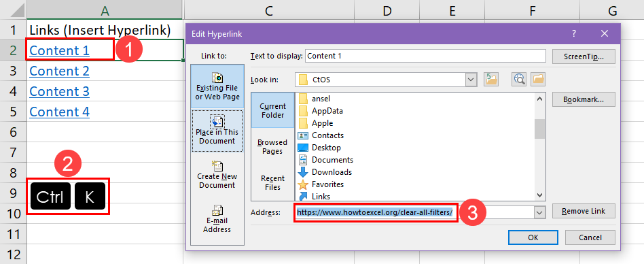
Task: Select Desktop in file list
Action: point(319,147)
